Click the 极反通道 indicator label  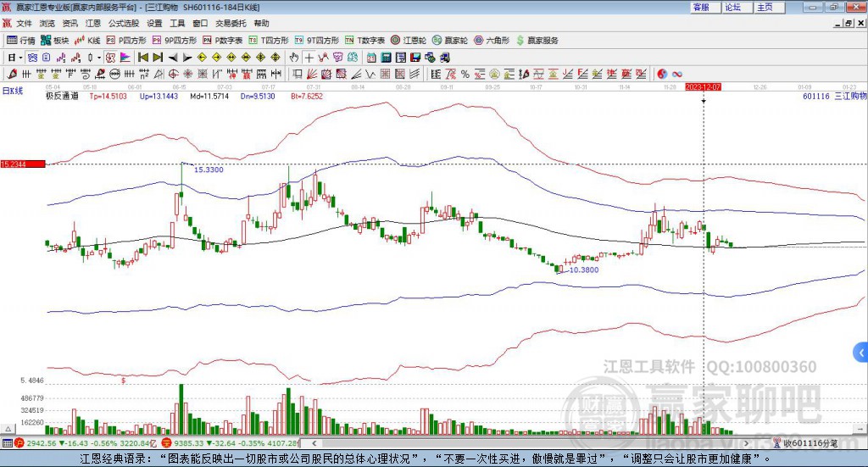(x=62, y=97)
